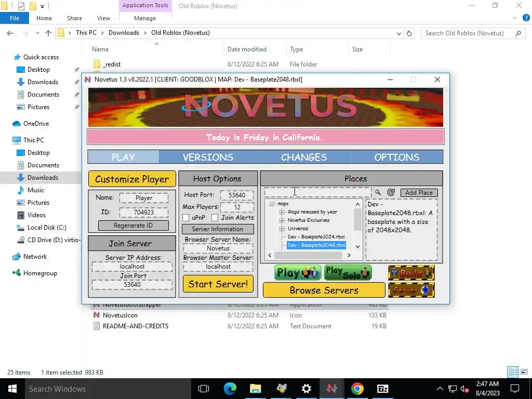Open Quick Access Toolbar customize dropdown
Viewport: 532px width, 399px height.
tap(42, 6)
